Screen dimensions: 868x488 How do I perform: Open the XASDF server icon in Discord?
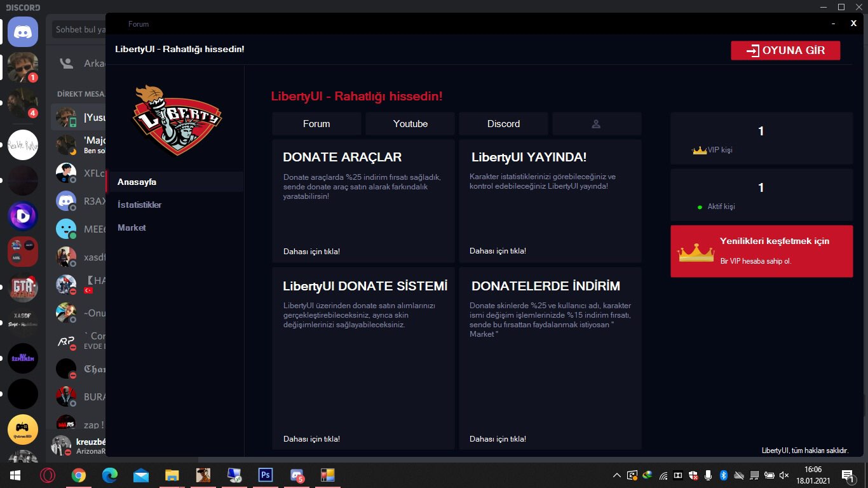tap(23, 323)
